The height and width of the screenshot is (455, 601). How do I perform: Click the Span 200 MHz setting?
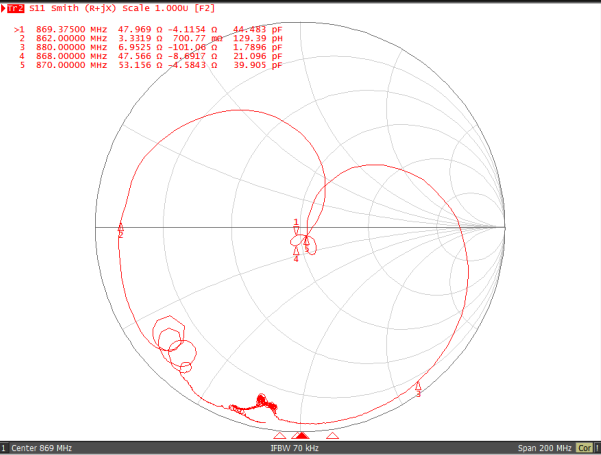(x=544, y=448)
